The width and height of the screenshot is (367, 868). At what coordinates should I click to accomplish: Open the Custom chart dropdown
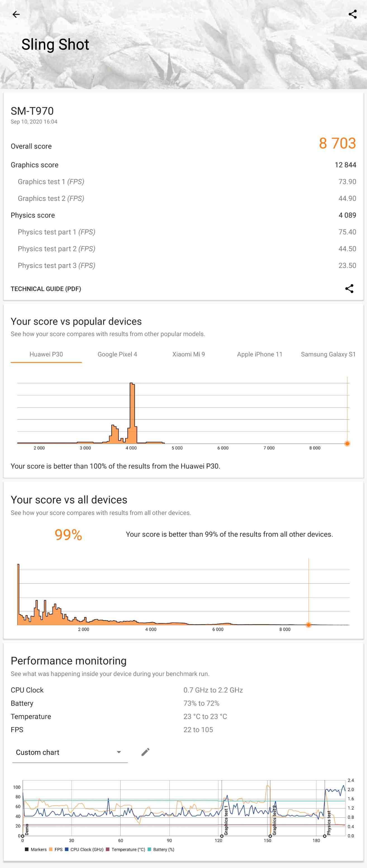click(x=70, y=753)
